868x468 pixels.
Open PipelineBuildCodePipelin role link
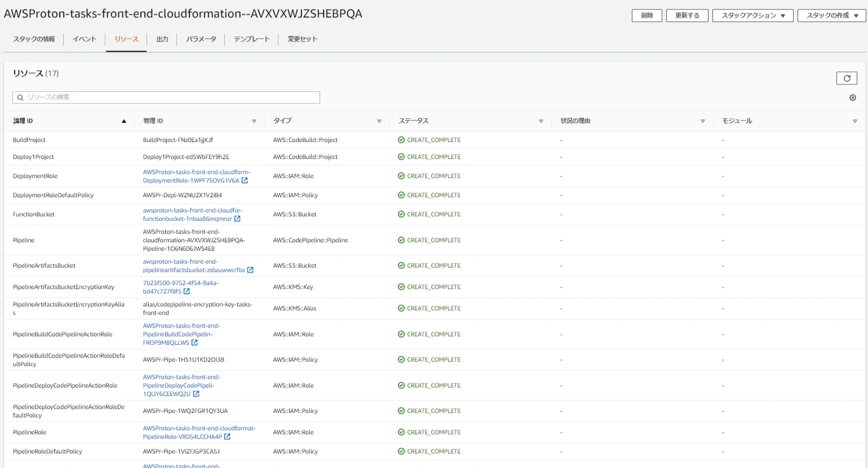click(x=181, y=335)
